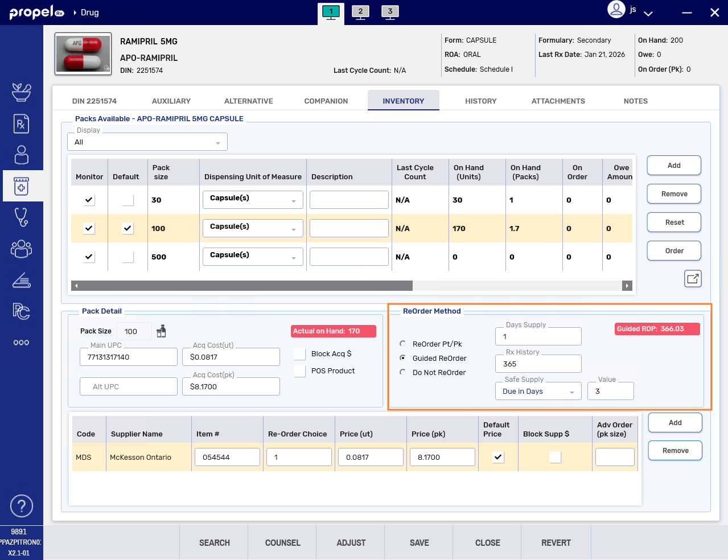Click the pop-out icon below Order button

tap(692, 279)
